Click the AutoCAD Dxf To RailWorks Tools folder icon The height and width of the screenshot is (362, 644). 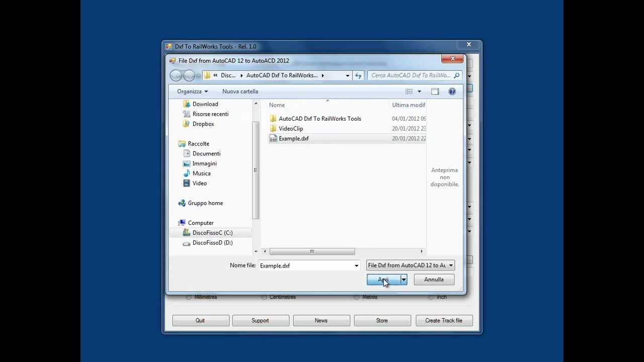pos(273,119)
